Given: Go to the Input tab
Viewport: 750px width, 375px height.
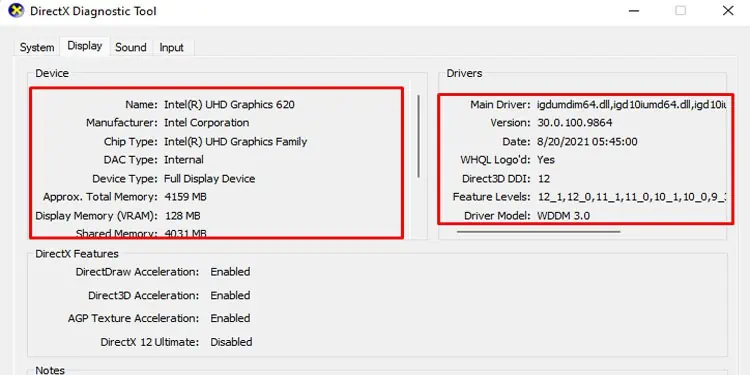Looking at the screenshot, I should 171,47.
